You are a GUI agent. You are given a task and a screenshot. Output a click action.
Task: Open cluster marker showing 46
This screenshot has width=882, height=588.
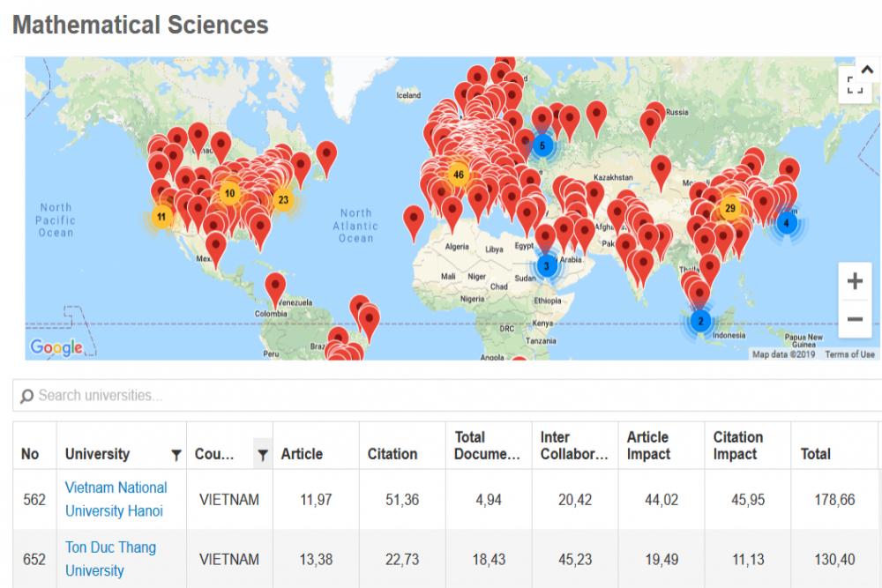(458, 175)
